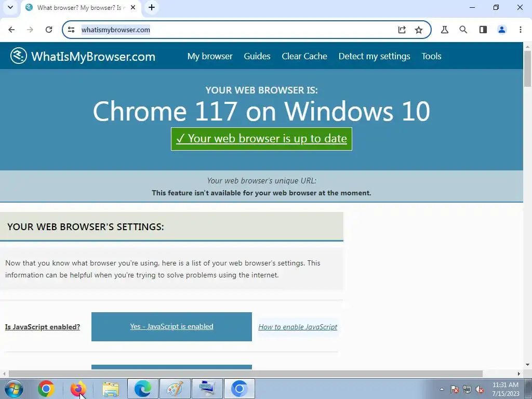Open How to enable JavaScript link
The width and height of the screenshot is (532, 399).
click(298, 327)
